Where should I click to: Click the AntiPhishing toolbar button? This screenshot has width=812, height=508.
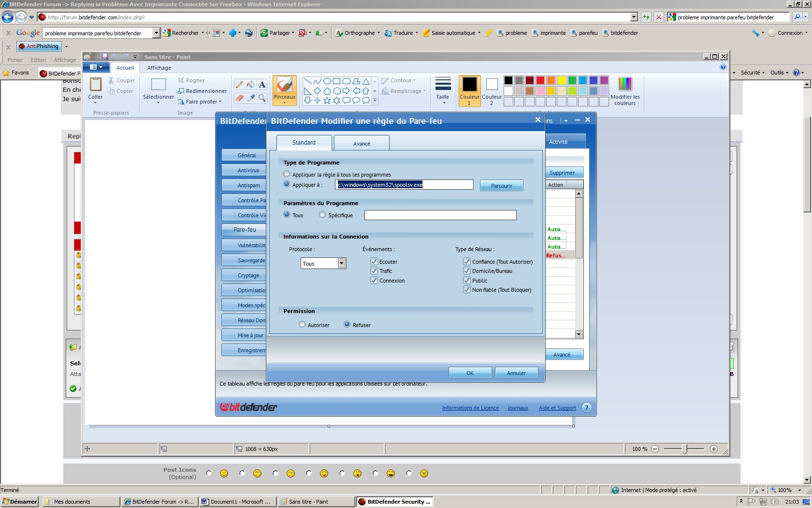coord(39,46)
